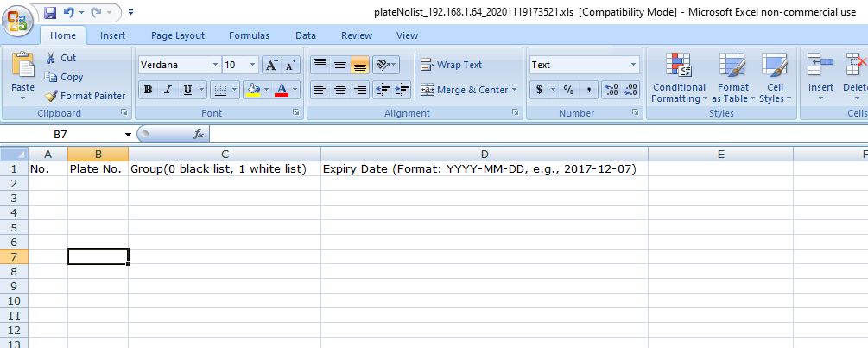Click the Center text alignment icon

[x=340, y=90]
